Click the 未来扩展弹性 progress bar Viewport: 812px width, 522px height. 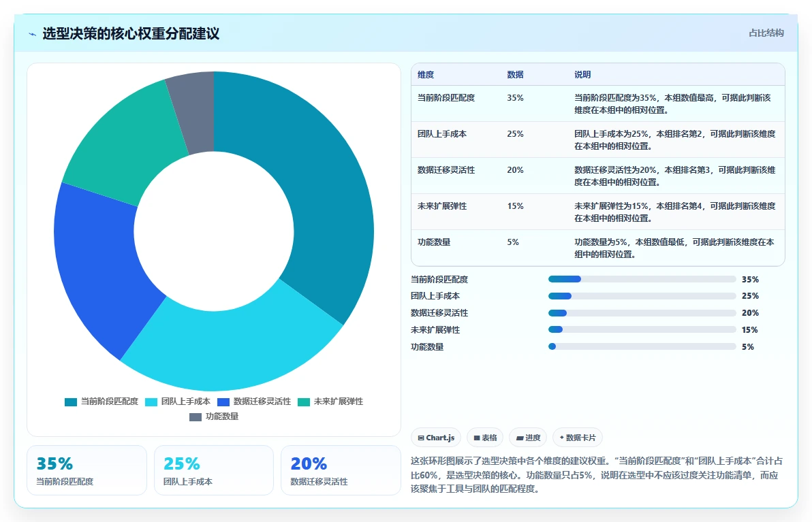(x=642, y=329)
